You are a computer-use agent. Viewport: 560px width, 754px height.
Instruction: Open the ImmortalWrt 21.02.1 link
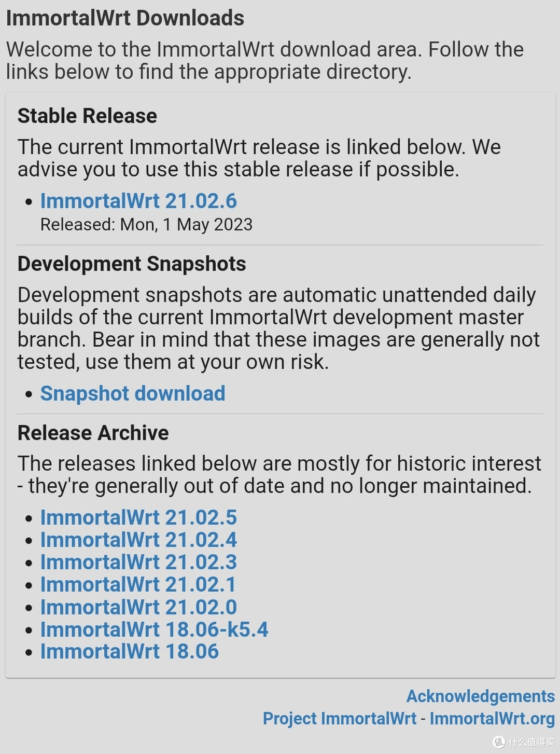pos(138,585)
